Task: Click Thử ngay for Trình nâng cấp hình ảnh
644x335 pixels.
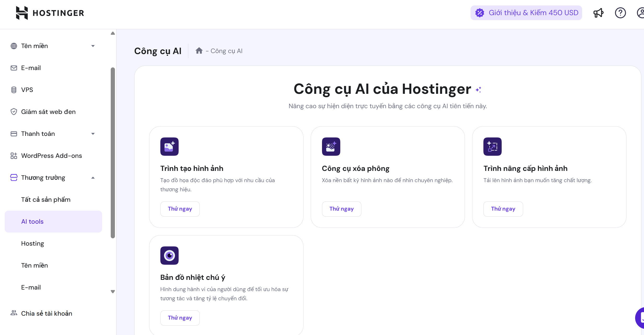Action: coord(503,209)
